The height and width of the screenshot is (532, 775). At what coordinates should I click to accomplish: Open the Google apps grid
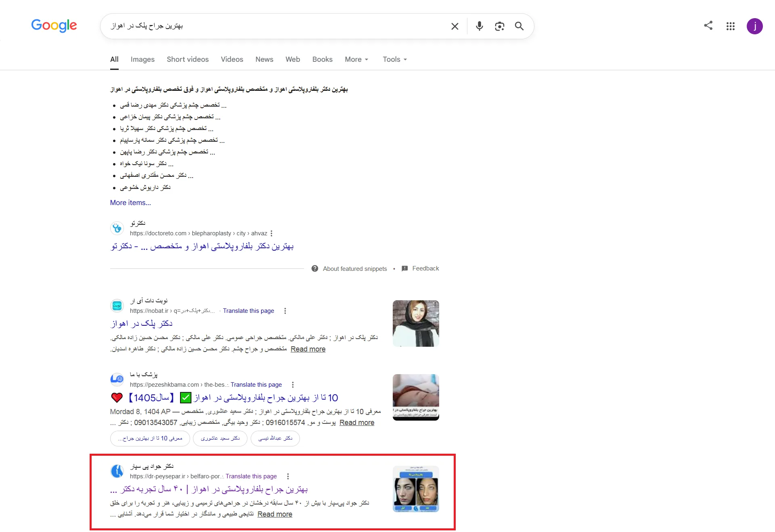click(x=730, y=26)
